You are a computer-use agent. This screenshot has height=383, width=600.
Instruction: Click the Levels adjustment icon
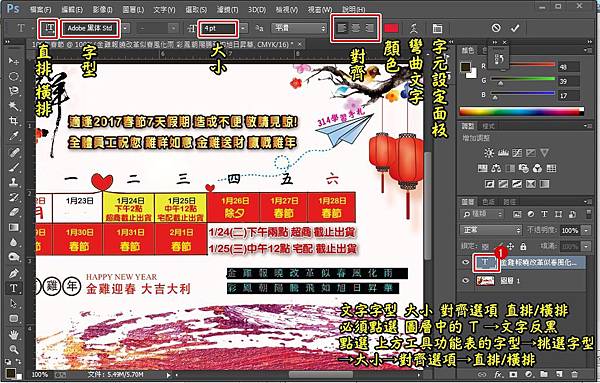503,153
